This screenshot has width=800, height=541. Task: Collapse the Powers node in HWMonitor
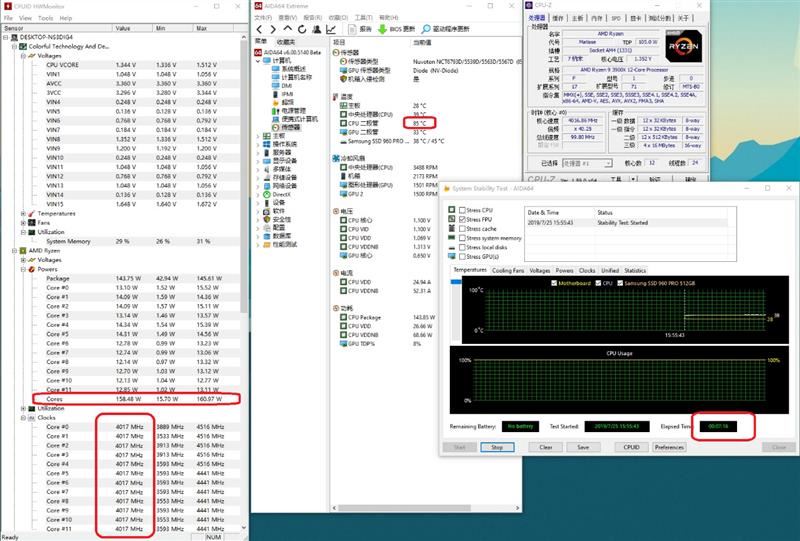pyautogui.click(x=23, y=269)
